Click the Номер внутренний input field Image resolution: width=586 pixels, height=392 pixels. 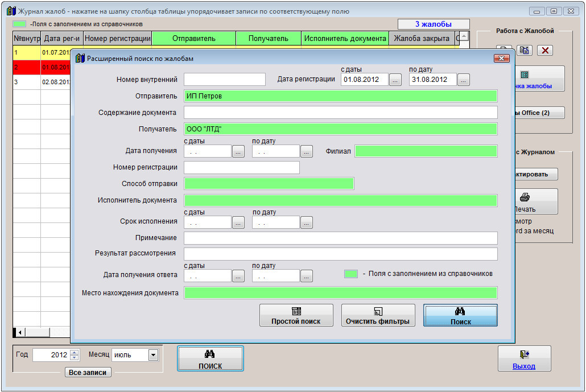pos(225,80)
